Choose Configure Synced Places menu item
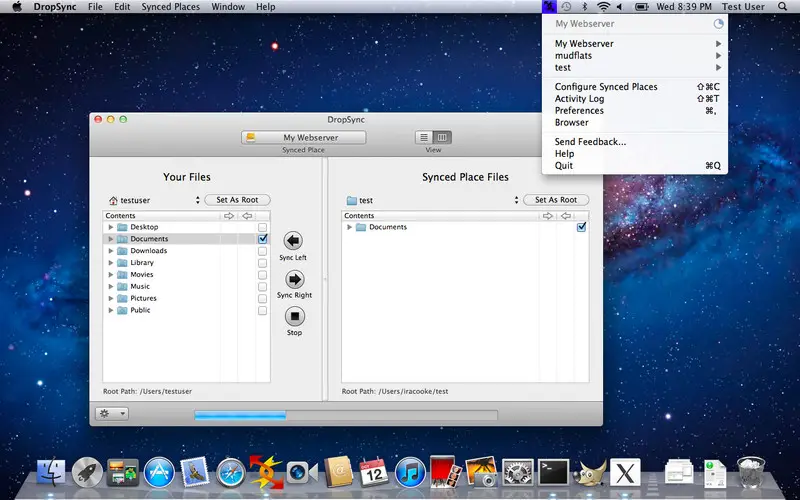This screenshot has width=800, height=500. tap(635, 87)
